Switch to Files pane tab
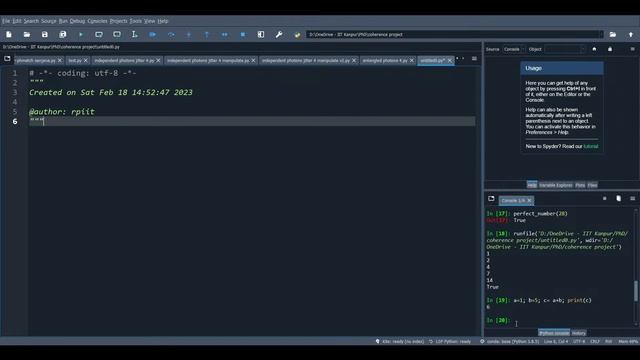The width and height of the screenshot is (640, 360). [593, 185]
